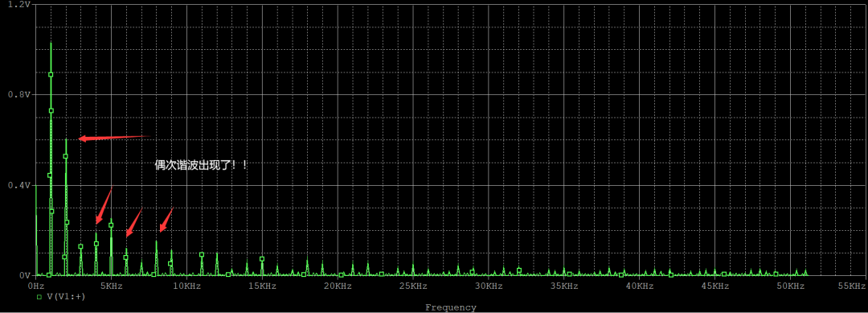Click the tip of the tallest fundamental peak
868x313 pixels.
click(51, 43)
